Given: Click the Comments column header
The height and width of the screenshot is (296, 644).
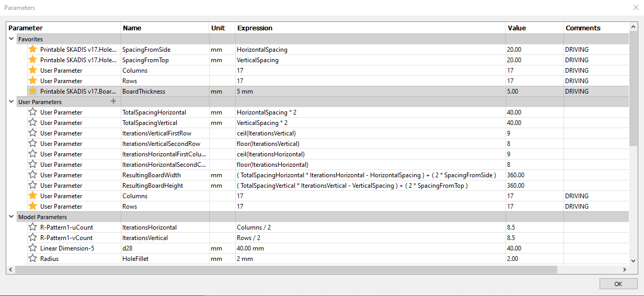Looking at the screenshot, I should [x=583, y=28].
